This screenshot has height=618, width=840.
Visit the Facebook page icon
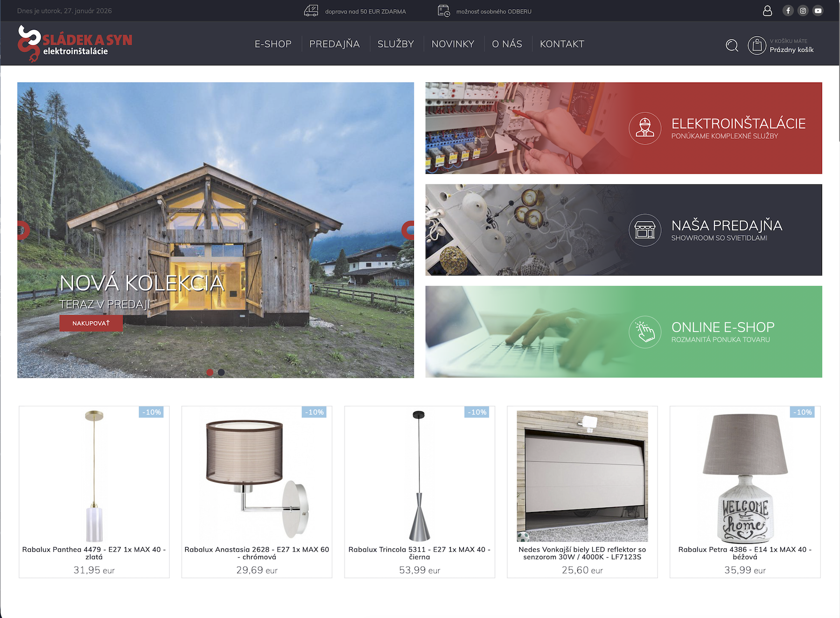pyautogui.click(x=788, y=11)
